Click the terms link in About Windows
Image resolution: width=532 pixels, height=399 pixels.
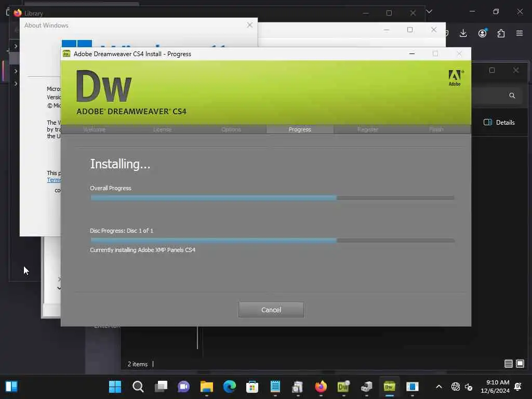pyautogui.click(x=54, y=180)
